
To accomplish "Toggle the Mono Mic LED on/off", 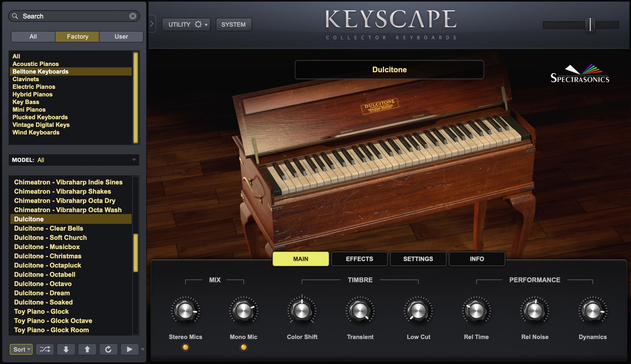I will 244,347.
